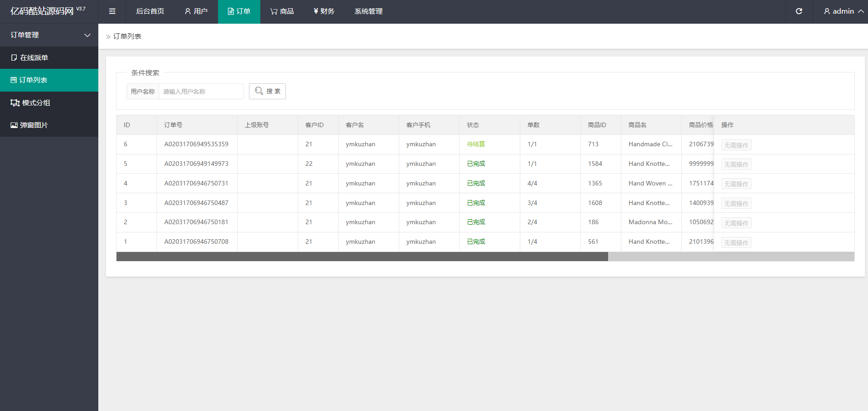
Task: Click order number A02031706949535359
Action: coord(196,144)
